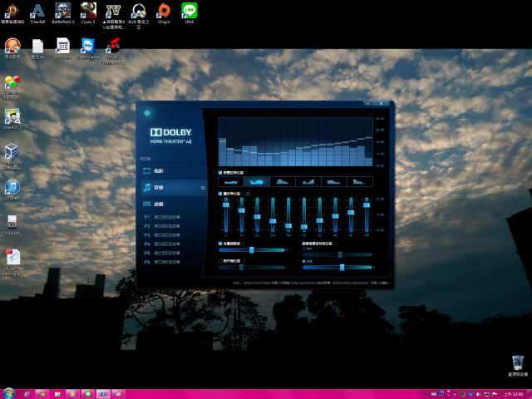Click the info icon beside Volume Leveler
The height and width of the screenshot is (399, 532).
[x=244, y=244]
